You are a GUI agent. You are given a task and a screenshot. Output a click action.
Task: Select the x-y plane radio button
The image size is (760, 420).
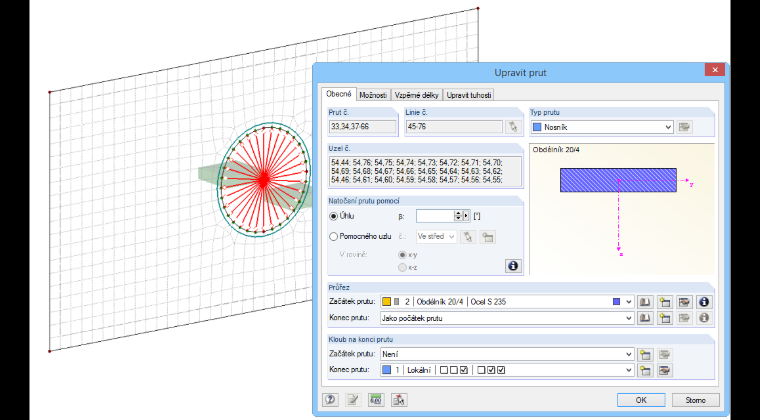(x=402, y=255)
